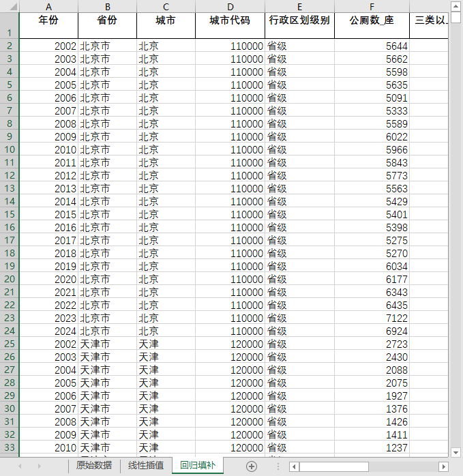Select row 12 header

(10, 175)
